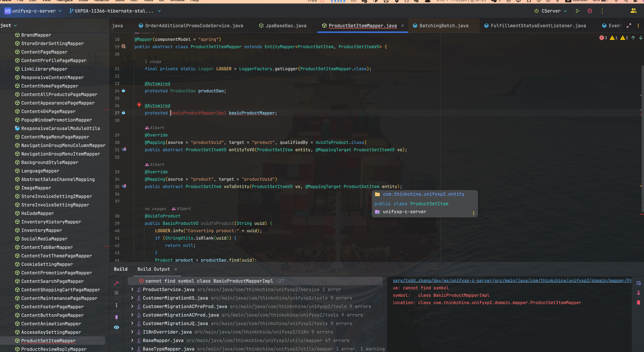Click the pin tab icon in Build panel

[x=116, y=317]
